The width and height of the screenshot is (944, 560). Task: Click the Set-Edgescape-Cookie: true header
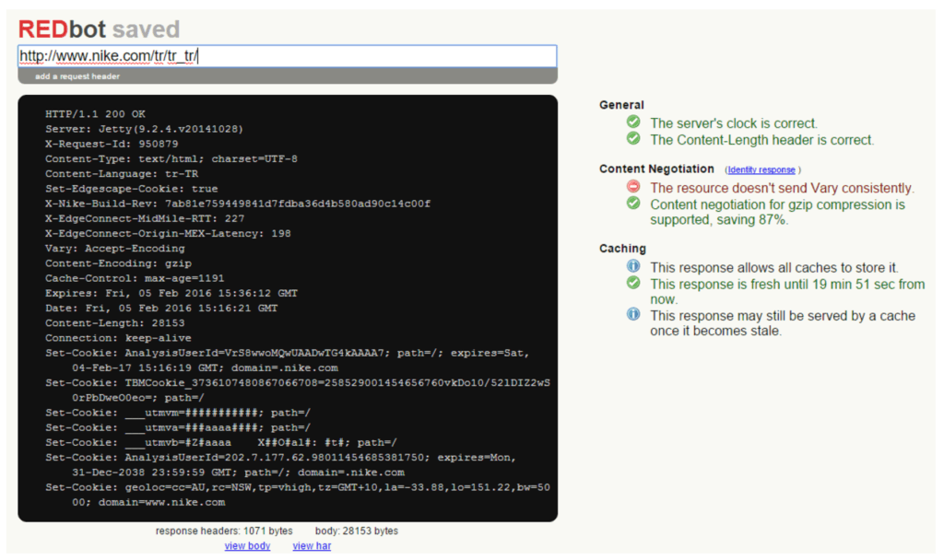(x=131, y=189)
